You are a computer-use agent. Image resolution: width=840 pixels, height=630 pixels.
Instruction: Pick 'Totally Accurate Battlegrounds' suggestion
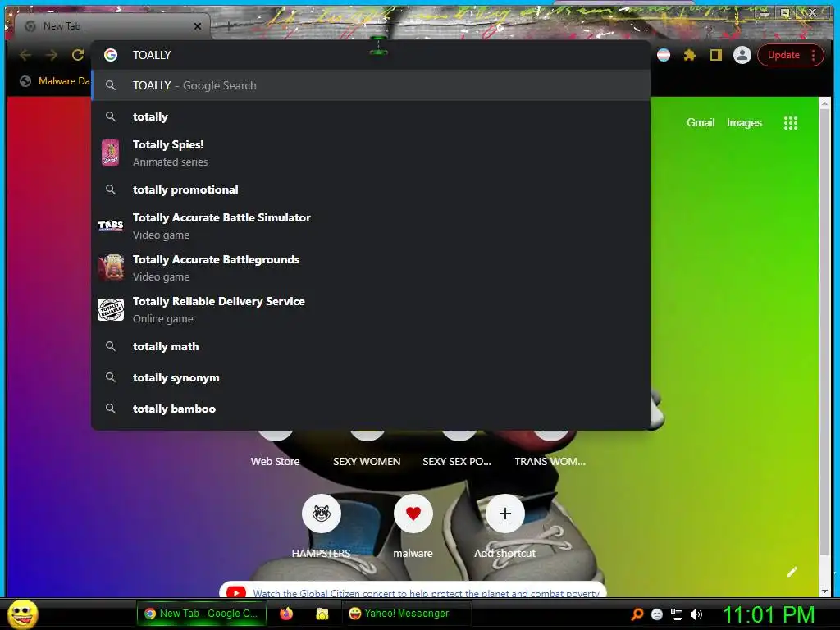(371, 267)
